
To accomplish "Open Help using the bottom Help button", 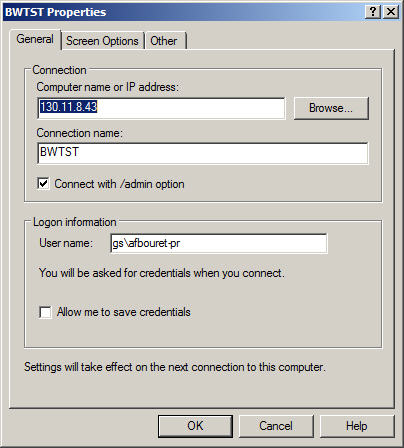I will 357,426.
